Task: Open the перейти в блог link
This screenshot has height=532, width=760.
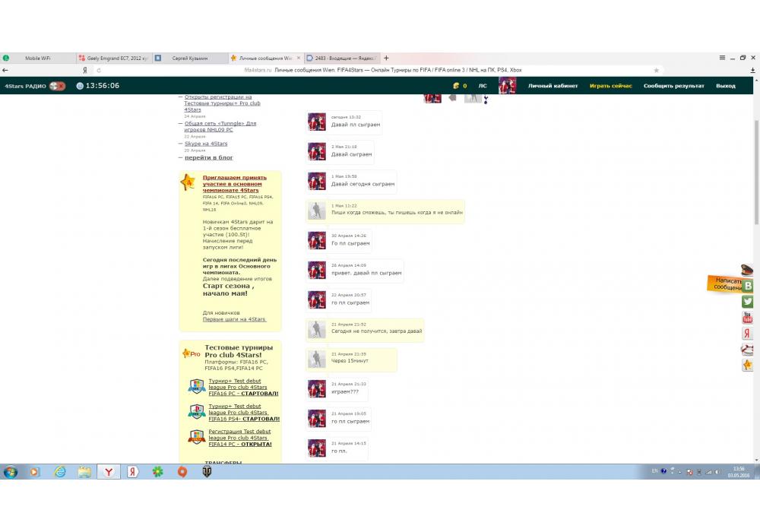Action: [208, 157]
